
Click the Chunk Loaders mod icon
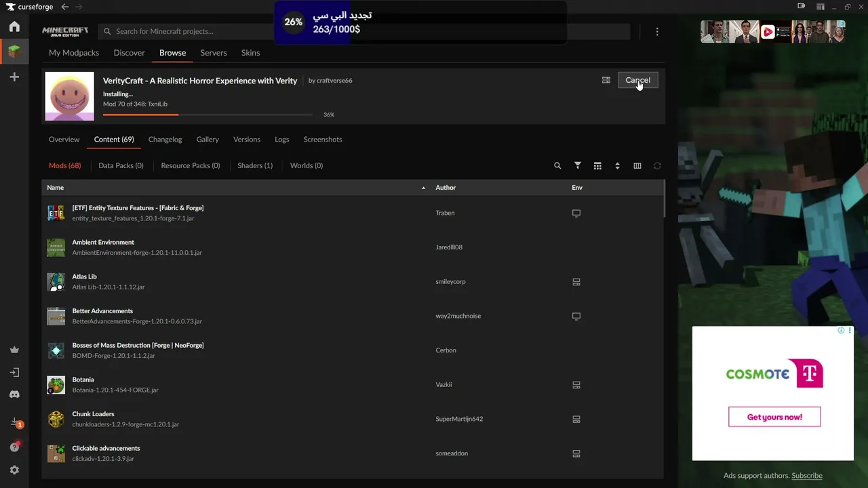click(x=56, y=419)
